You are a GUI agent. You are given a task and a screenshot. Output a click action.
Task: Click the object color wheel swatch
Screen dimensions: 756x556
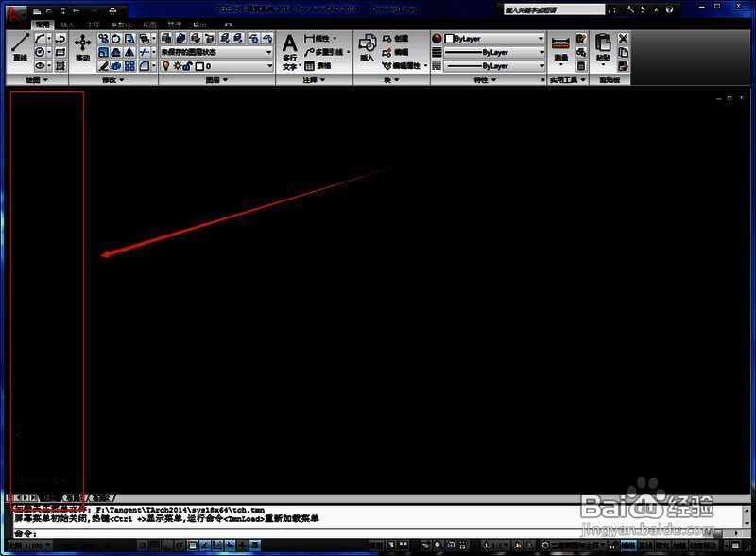(438, 39)
